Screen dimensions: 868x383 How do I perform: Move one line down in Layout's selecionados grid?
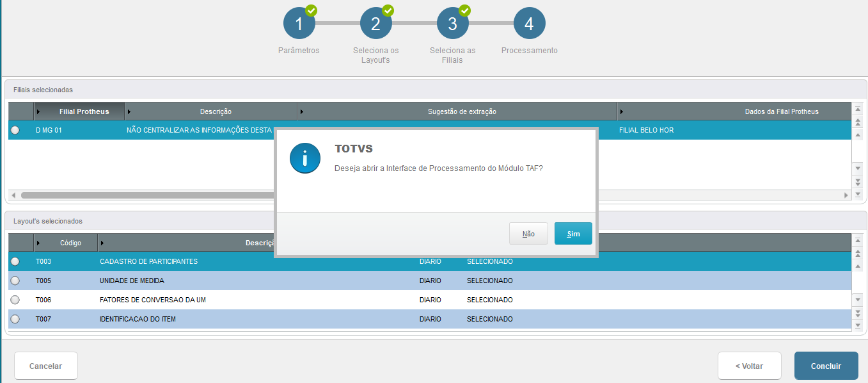(x=858, y=300)
